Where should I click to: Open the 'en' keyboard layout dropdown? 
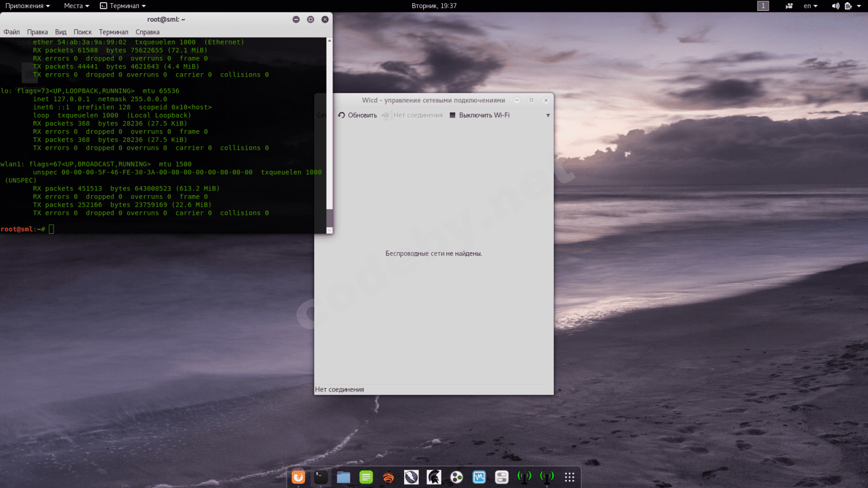tap(810, 6)
